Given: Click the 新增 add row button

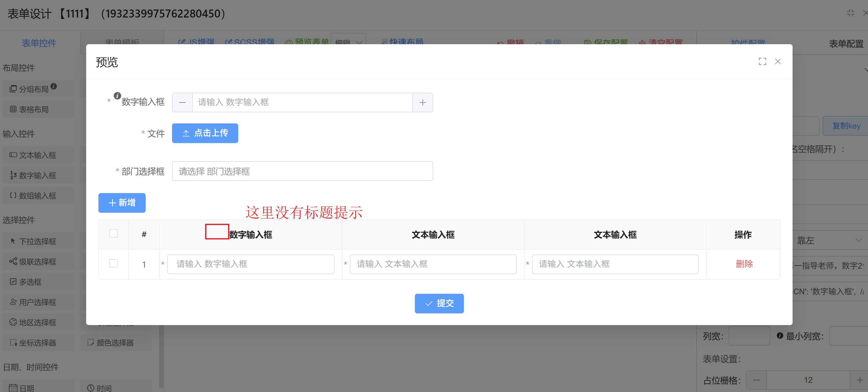Looking at the screenshot, I should tap(122, 203).
